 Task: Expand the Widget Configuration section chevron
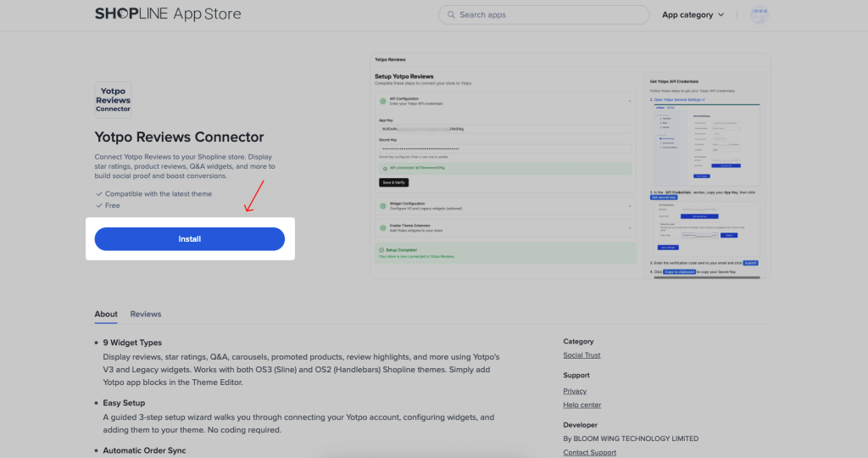(630, 205)
